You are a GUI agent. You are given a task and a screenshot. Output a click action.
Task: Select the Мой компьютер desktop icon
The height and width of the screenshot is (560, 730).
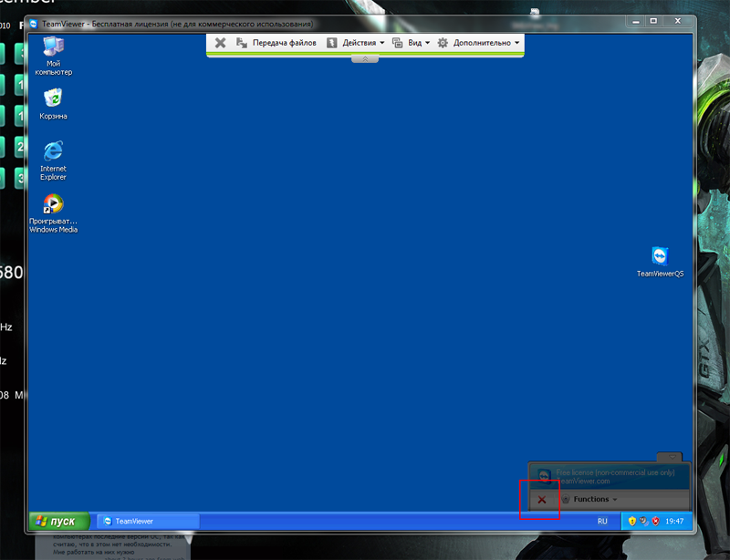[x=54, y=56]
